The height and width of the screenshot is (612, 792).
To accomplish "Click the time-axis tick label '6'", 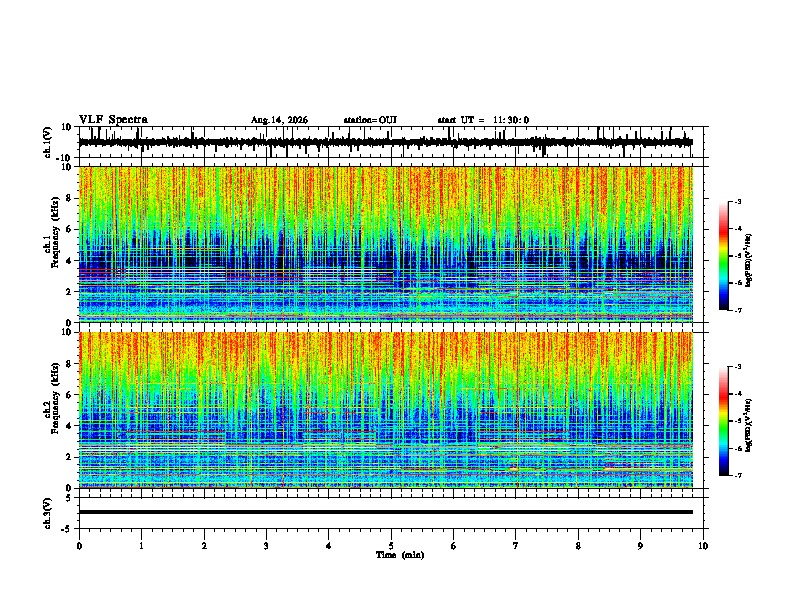I will pyautogui.click(x=454, y=546).
